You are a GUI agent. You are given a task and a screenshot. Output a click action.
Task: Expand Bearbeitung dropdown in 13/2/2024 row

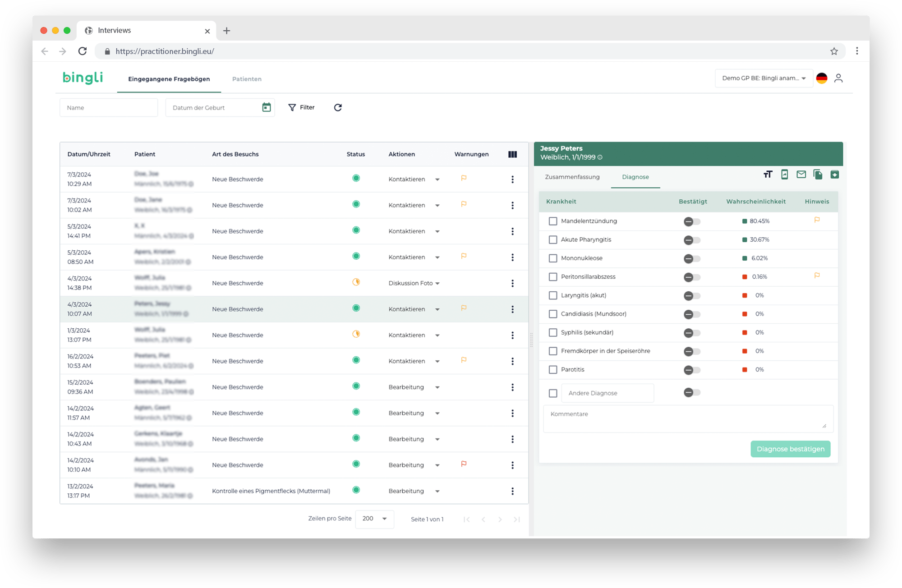pos(437,491)
